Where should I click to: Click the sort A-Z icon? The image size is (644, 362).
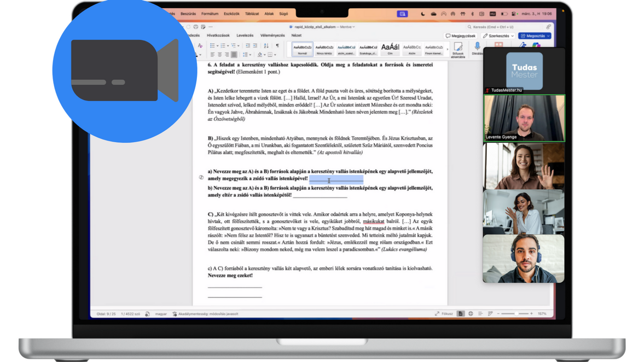pos(266,46)
